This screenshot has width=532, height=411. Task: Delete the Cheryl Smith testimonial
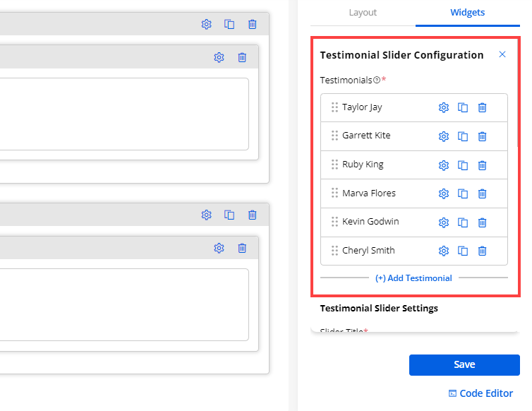[483, 251]
